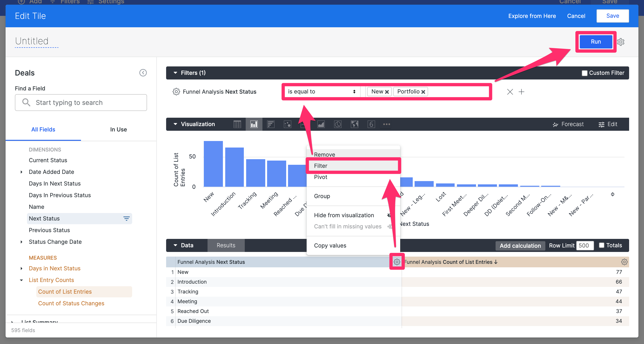
Task: Open the pie chart visualization
Action: (x=338, y=124)
